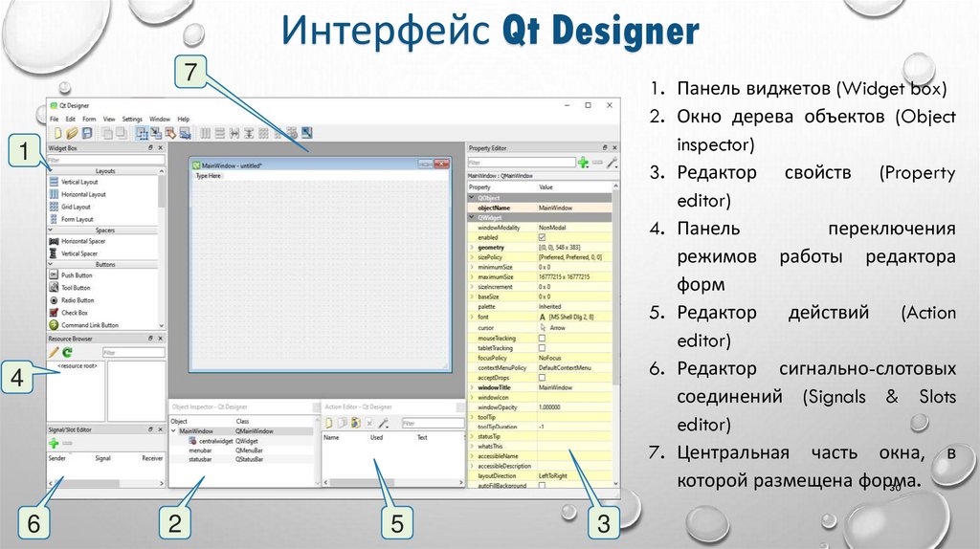Screen dimensions: 980x549
Task: Open the Settings menu
Action: [x=132, y=119]
